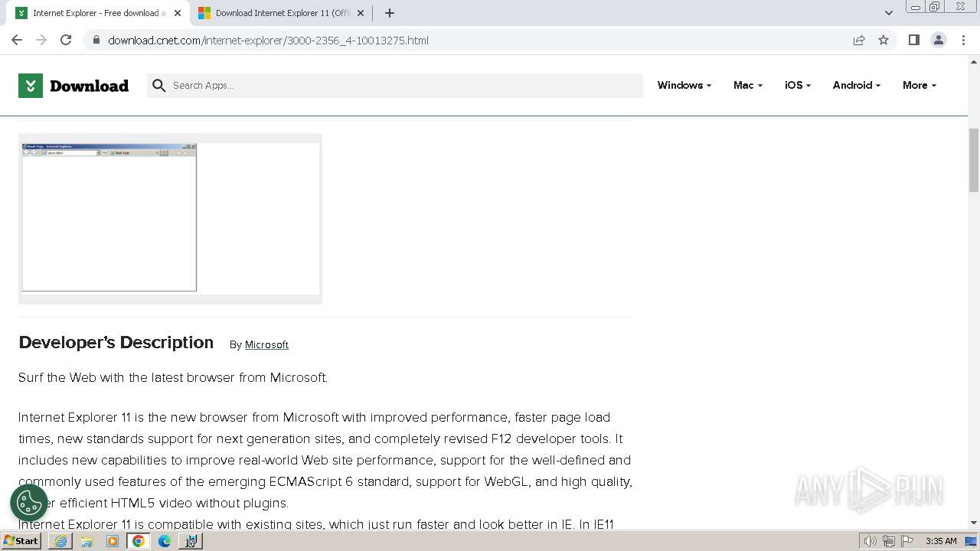Expand the More menu
Viewport: 980px width, 551px height.
[919, 85]
